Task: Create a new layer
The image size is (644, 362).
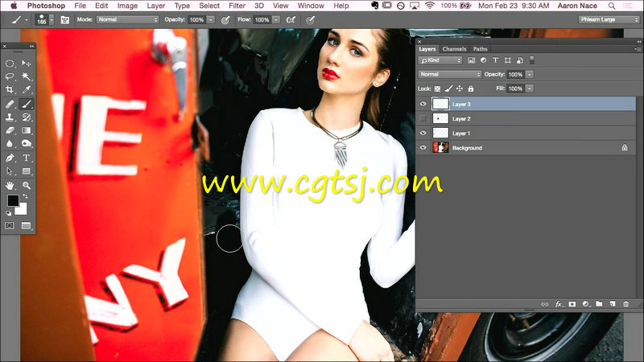Action: 613,304
